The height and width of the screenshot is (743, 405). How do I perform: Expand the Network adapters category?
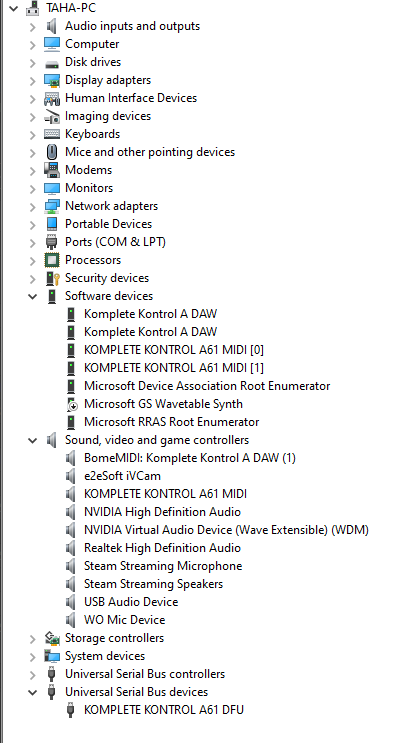32,207
